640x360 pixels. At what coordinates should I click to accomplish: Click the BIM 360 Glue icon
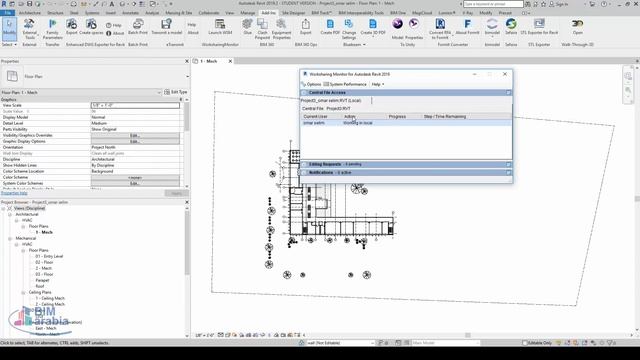click(x=247, y=27)
